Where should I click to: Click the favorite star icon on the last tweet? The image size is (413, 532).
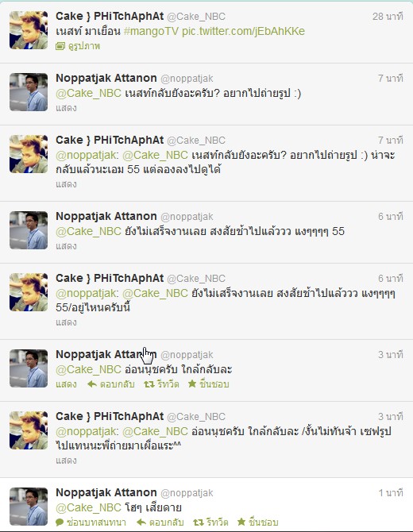coord(241,522)
